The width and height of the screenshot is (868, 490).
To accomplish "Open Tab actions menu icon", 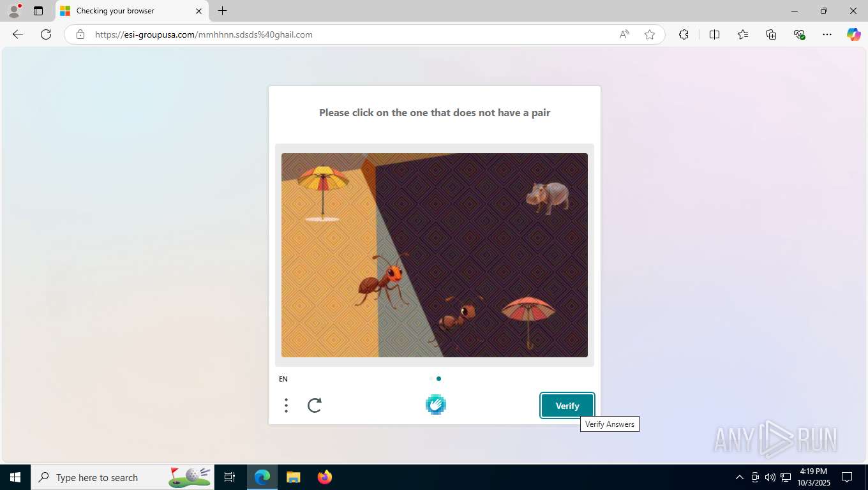I will click(x=38, y=11).
